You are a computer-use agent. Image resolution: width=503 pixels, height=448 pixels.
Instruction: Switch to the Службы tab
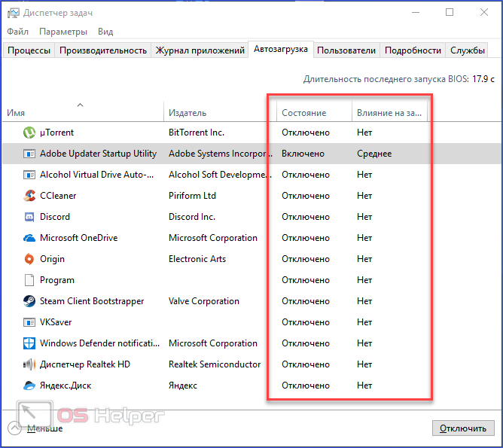coord(467,50)
